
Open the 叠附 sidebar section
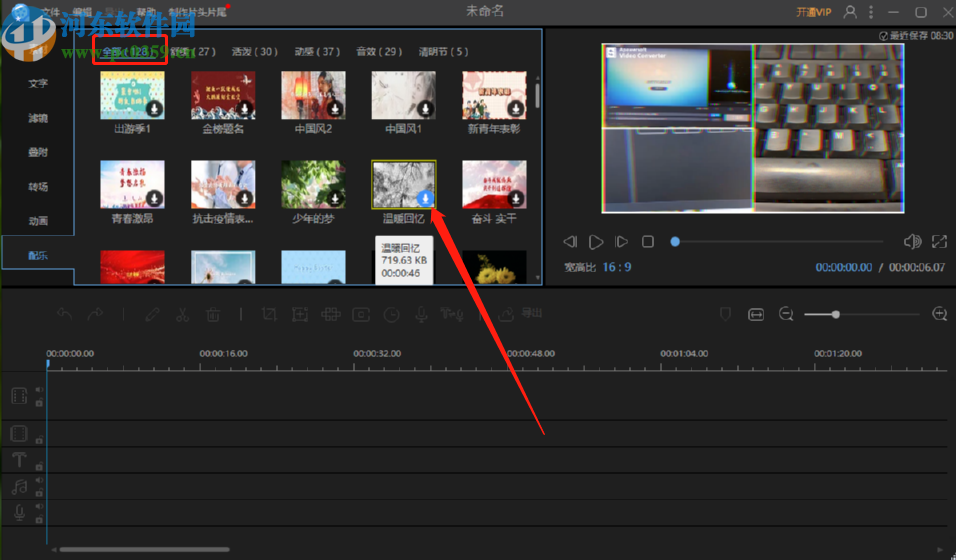click(x=38, y=152)
